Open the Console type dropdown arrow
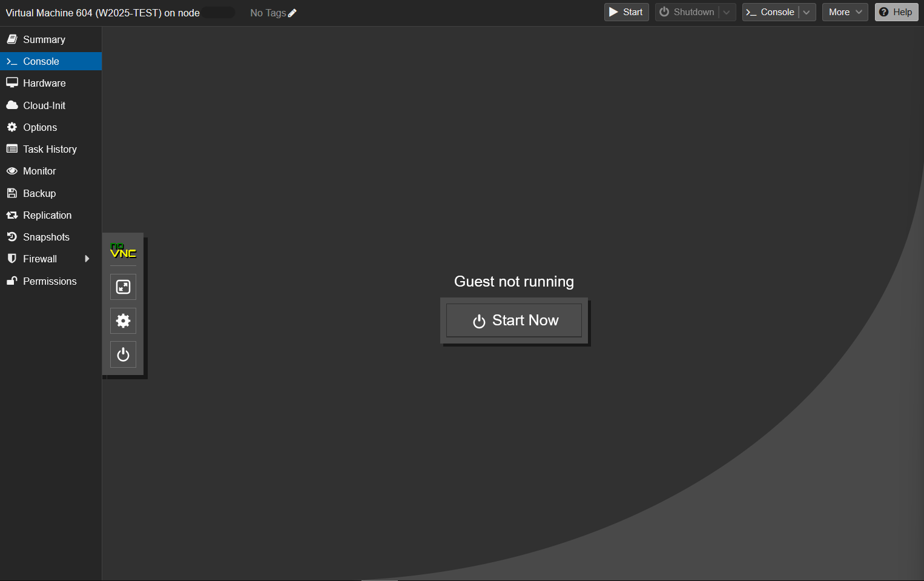Image resolution: width=924 pixels, height=581 pixels. 807,12
